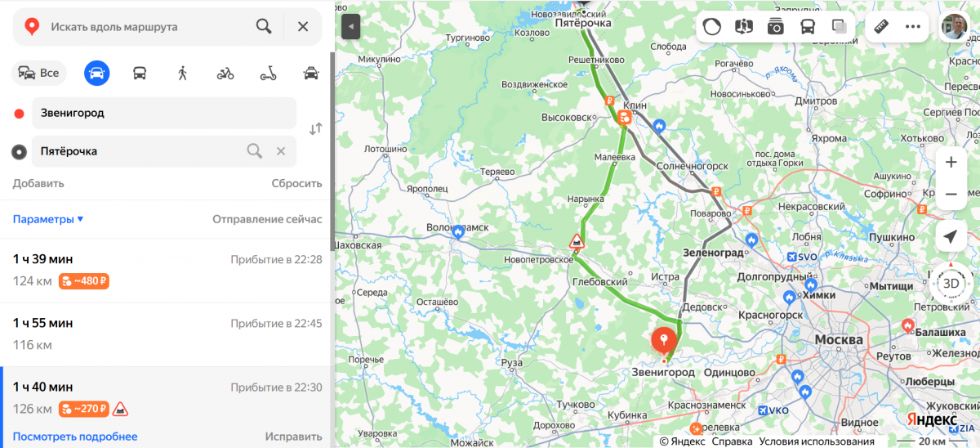Select the Все transport modes tab
Image resolution: width=980 pixels, height=448 pixels.
tap(38, 73)
